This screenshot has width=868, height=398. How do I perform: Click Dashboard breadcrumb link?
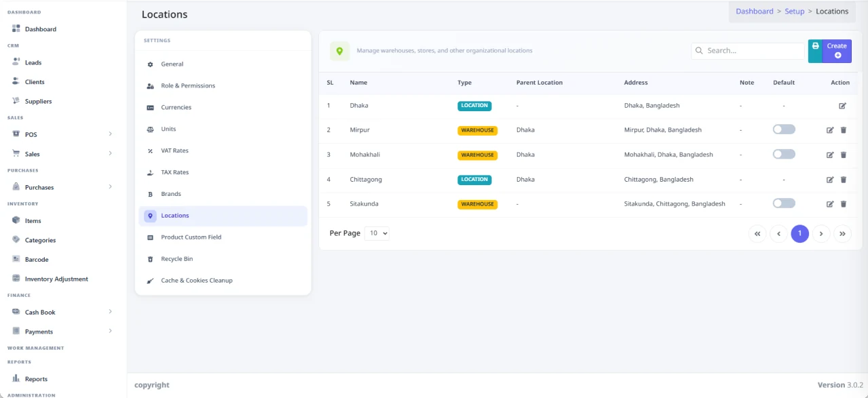click(755, 12)
